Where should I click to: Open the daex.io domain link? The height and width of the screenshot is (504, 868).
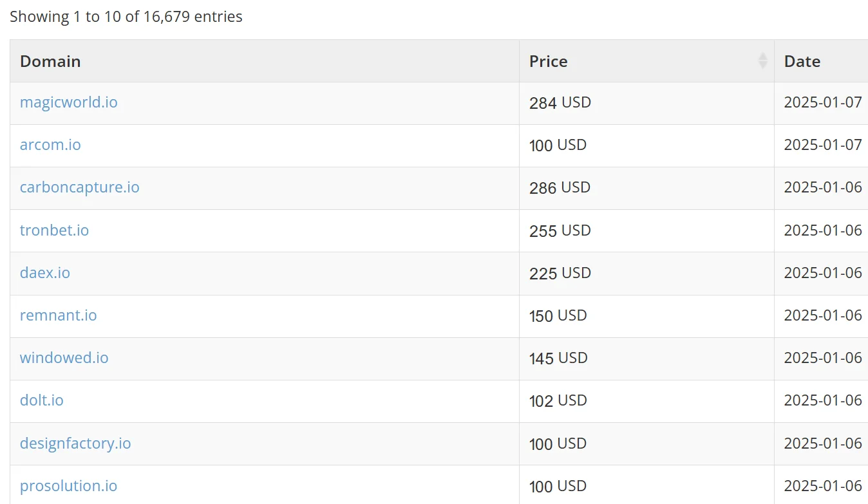click(45, 272)
